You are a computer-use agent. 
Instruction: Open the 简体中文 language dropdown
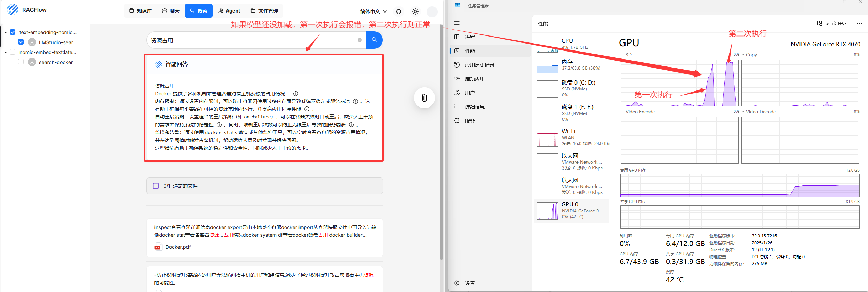click(x=373, y=11)
